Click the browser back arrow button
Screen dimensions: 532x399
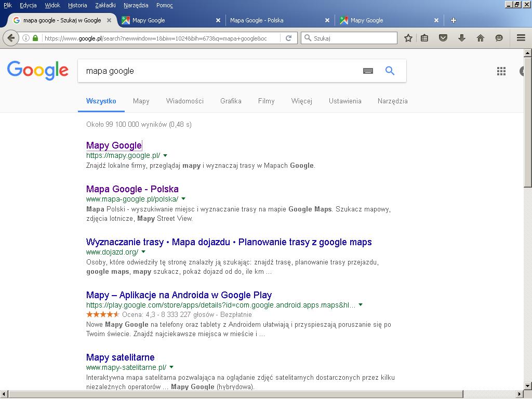click(11, 38)
